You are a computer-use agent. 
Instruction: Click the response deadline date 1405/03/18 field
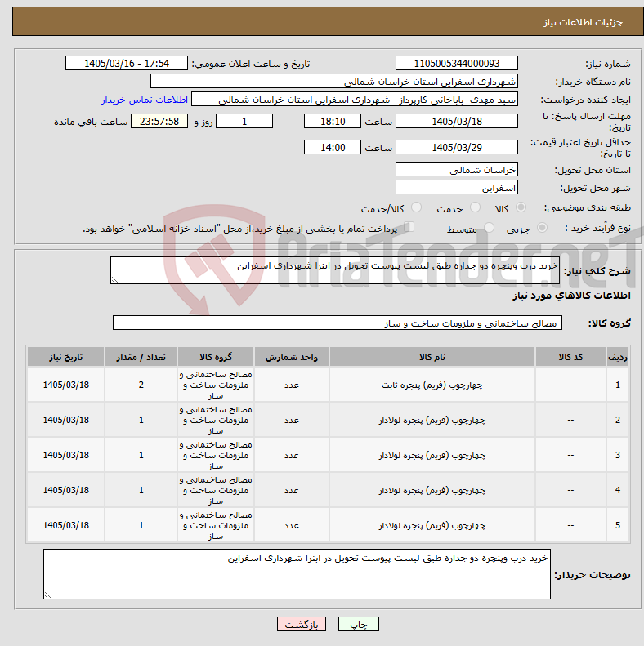click(x=456, y=122)
